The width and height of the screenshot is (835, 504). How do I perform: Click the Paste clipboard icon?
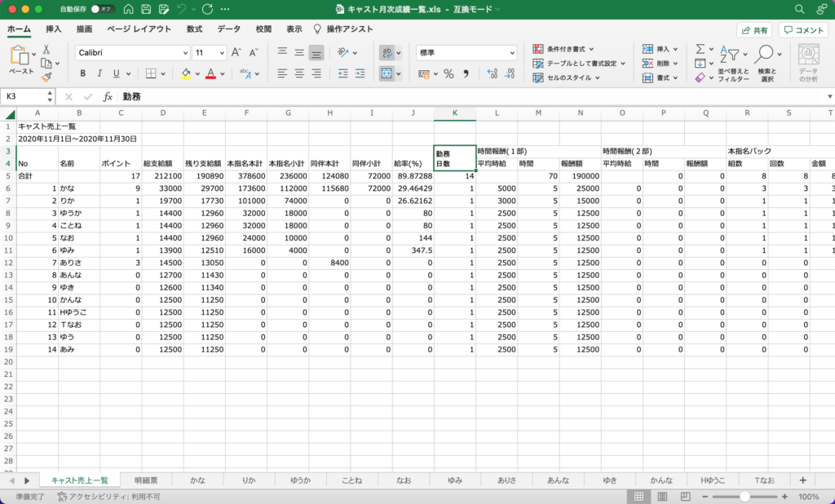(x=20, y=55)
